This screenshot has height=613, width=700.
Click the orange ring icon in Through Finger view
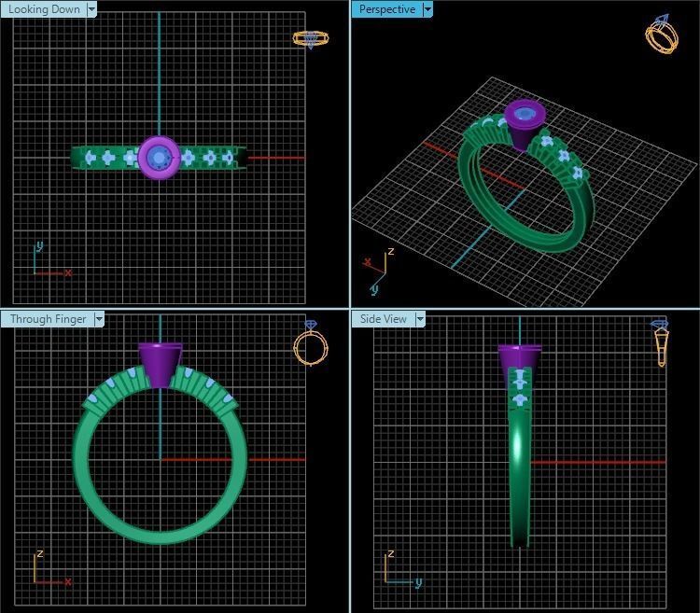[x=311, y=342]
